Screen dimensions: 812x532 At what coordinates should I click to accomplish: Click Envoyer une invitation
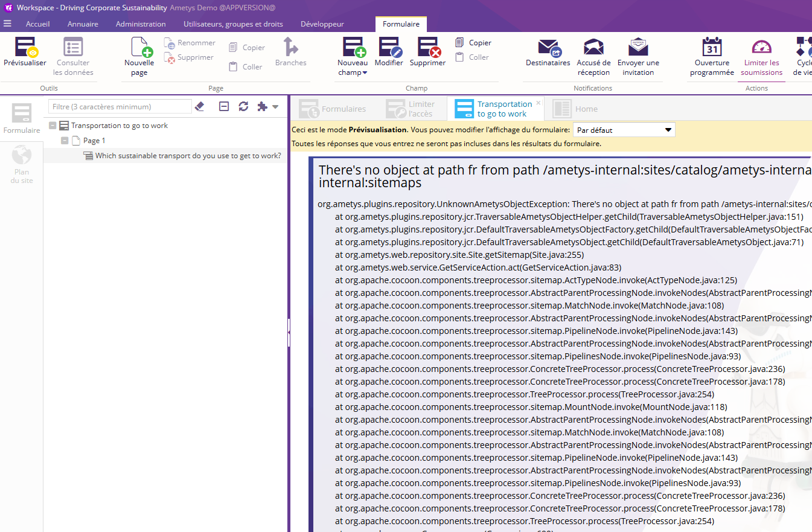638,57
